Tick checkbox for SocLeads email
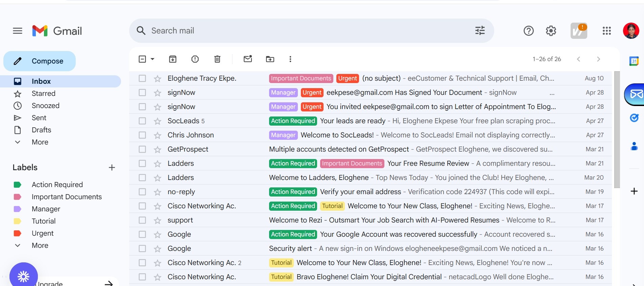The image size is (644, 286). click(x=142, y=121)
